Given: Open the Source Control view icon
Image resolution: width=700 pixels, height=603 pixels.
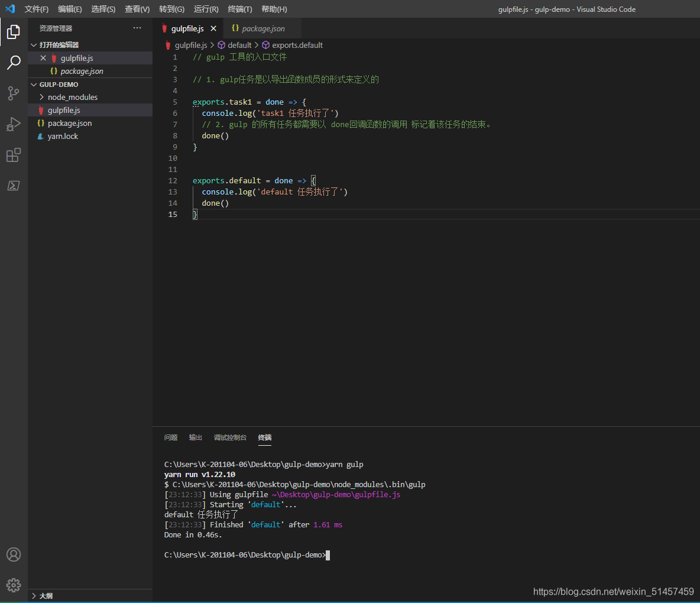Looking at the screenshot, I should 14,93.
